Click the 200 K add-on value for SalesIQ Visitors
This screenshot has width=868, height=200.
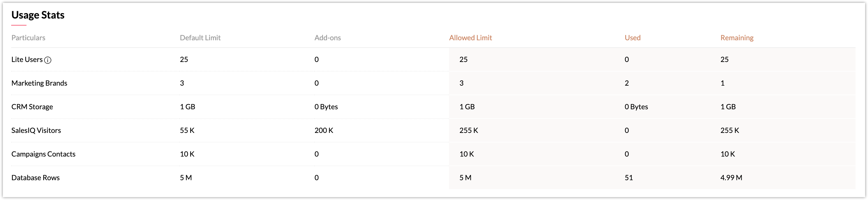pyautogui.click(x=324, y=130)
